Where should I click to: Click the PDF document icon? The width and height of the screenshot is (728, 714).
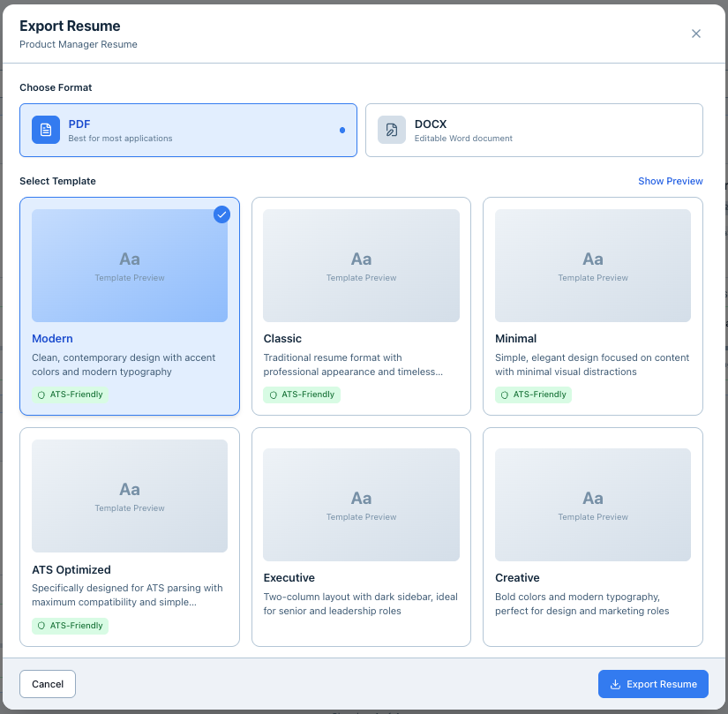pyautogui.click(x=46, y=130)
